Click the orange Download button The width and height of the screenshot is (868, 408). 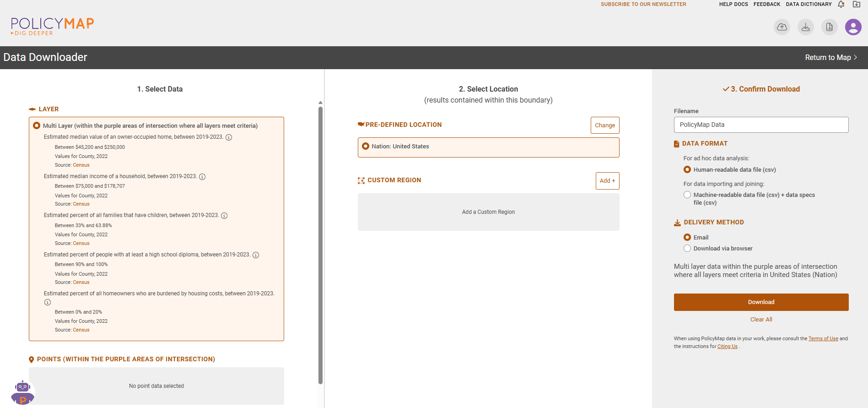point(761,302)
